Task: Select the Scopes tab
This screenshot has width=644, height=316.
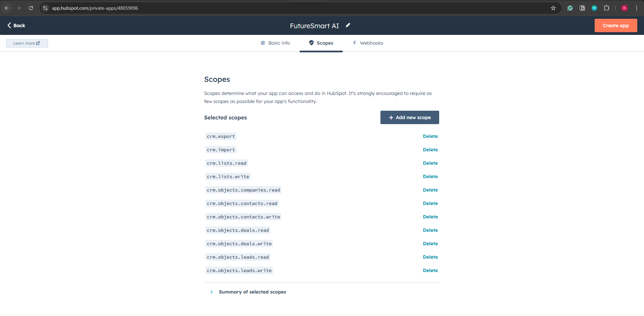Action: [321, 43]
